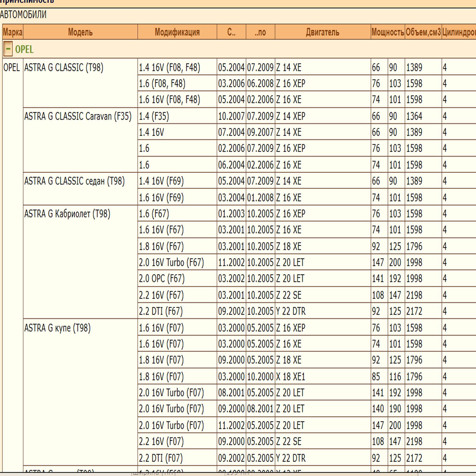The height and width of the screenshot is (476, 476).
Task: Click the Объем,см3 column header
Action: pos(423,32)
